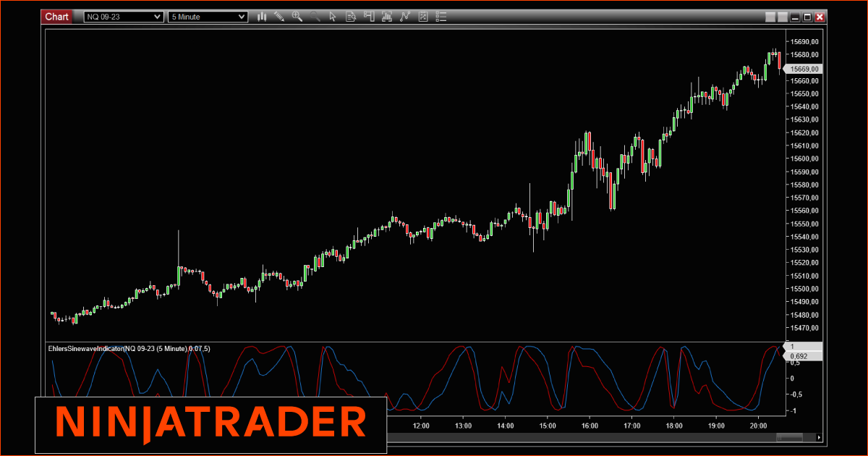868x456 pixels.
Task: Click the 20:00 time axis label
Action: click(759, 426)
